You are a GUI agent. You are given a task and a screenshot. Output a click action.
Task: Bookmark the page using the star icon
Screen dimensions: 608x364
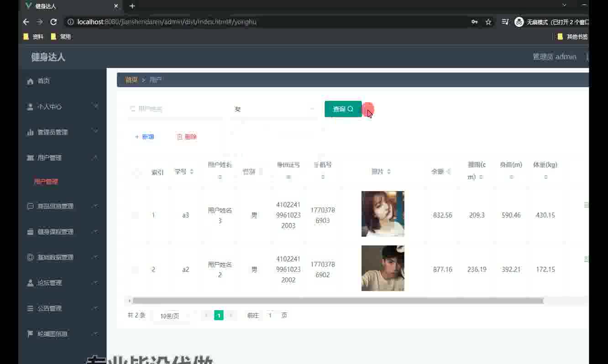[488, 22]
